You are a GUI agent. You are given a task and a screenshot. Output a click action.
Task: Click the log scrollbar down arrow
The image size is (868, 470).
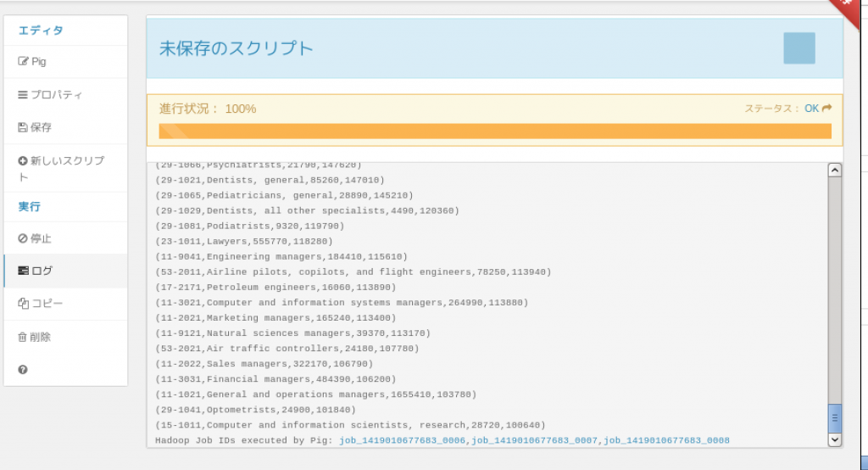click(835, 440)
